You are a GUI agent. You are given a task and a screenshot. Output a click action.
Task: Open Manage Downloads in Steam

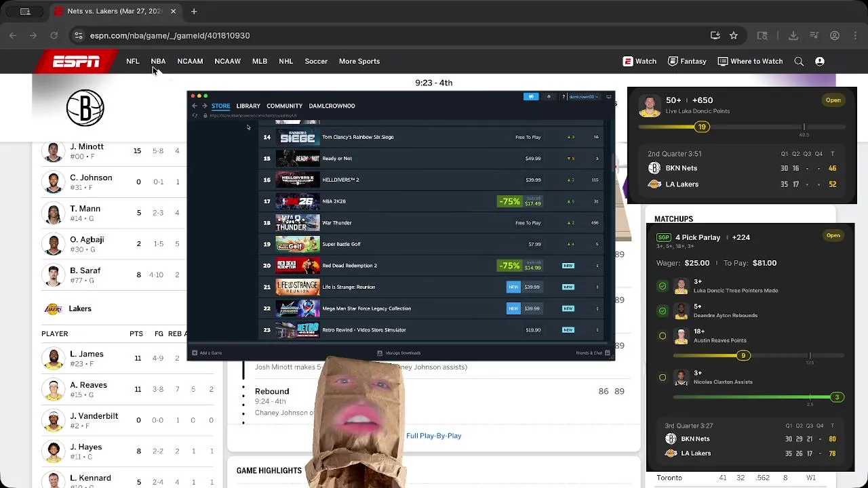(399, 352)
